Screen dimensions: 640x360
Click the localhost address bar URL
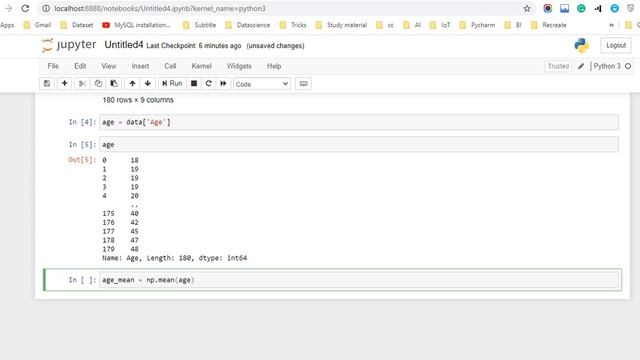point(160,9)
